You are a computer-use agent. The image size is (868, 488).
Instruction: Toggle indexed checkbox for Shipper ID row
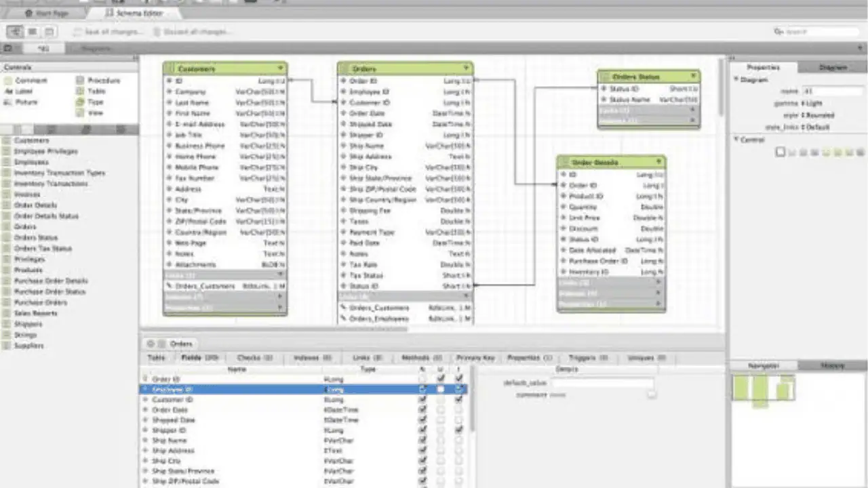[x=459, y=430]
